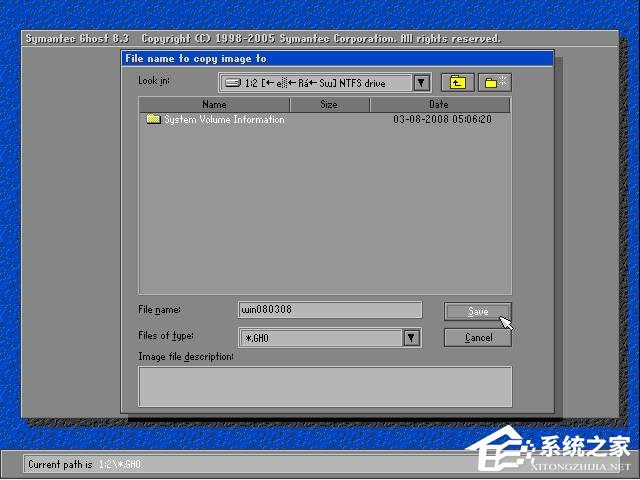This screenshot has height=480, width=640.
Task: Click the Current path status text
Action: click(x=84, y=464)
